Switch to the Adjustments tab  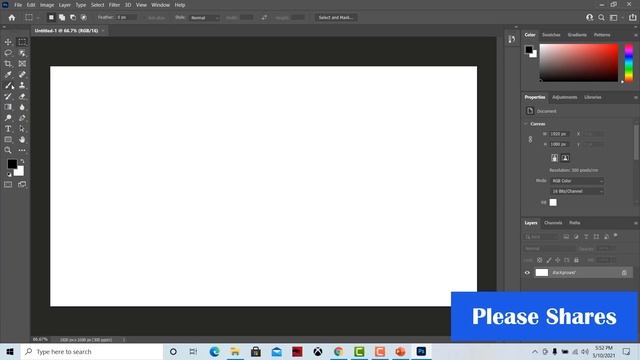(x=564, y=97)
